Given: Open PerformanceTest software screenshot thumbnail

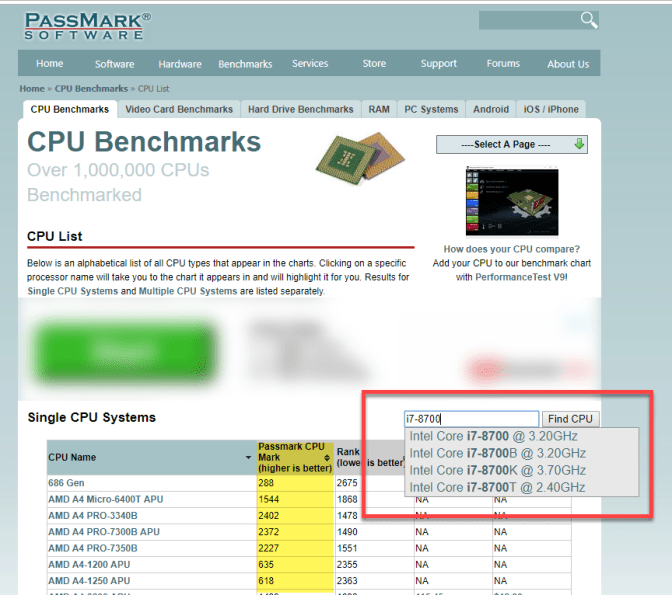Looking at the screenshot, I should (512, 201).
